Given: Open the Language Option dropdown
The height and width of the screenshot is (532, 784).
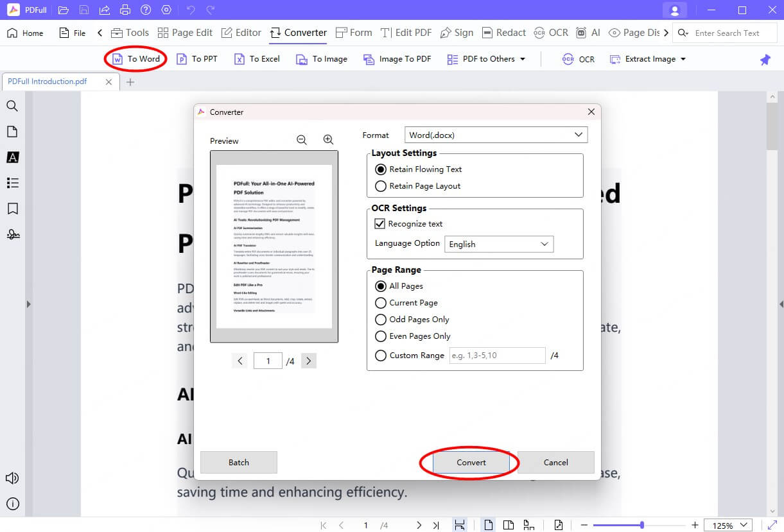Looking at the screenshot, I should pos(499,244).
